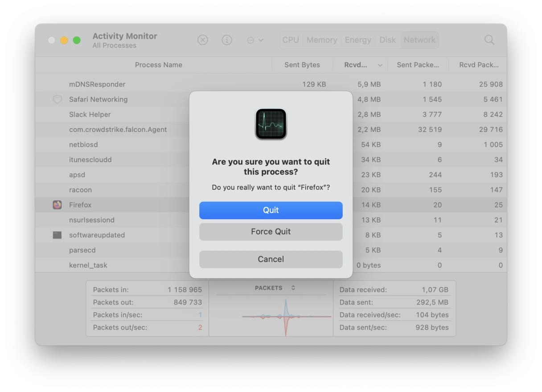Click the Packets in total 1 158 965
542x392 pixels.
[x=185, y=290]
